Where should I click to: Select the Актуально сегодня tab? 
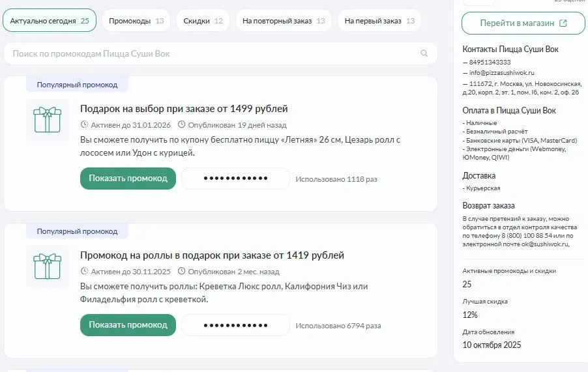50,21
